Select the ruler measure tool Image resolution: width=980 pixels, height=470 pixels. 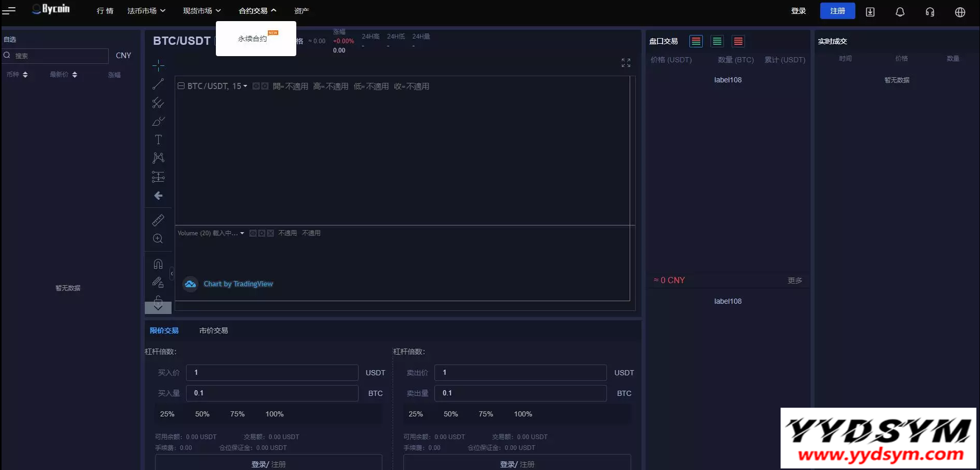click(x=158, y=220)
